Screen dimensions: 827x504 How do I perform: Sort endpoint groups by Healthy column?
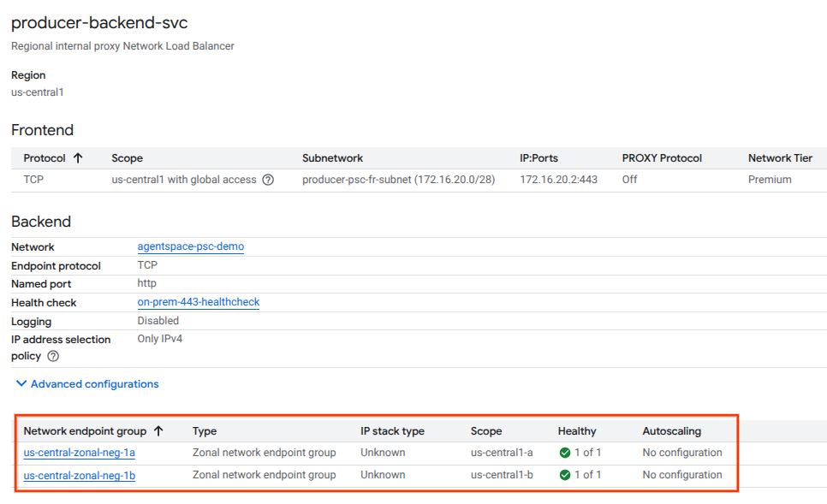click(x=576, y=431)
